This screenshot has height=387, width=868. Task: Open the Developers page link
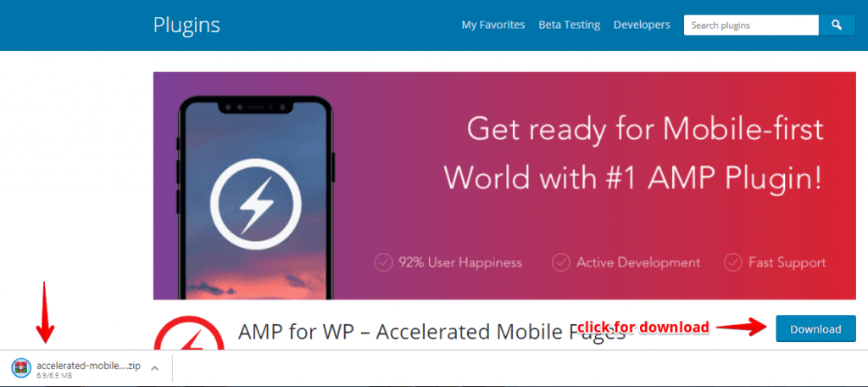pyautogui.click(x=642, y=25)
